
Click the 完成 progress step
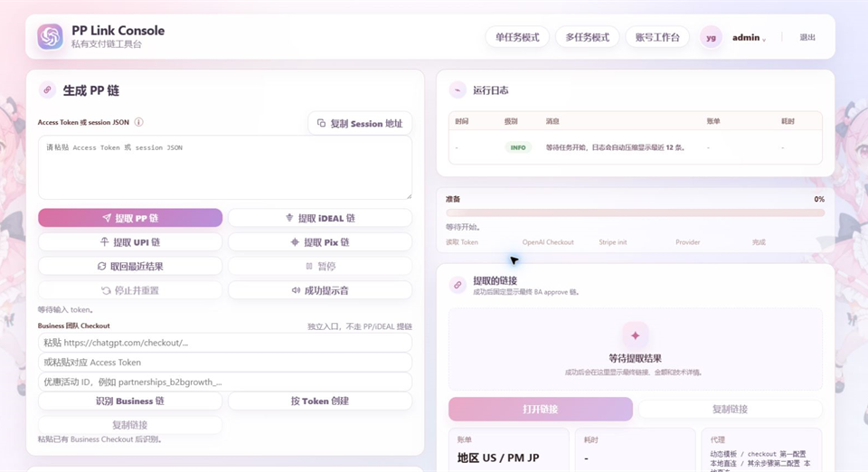(759, 242)
